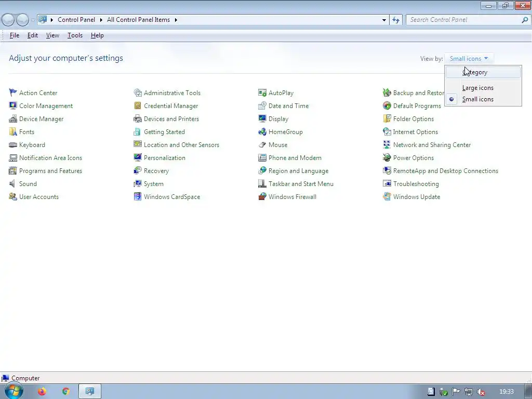Click the Power Options icon

(387, 158)
